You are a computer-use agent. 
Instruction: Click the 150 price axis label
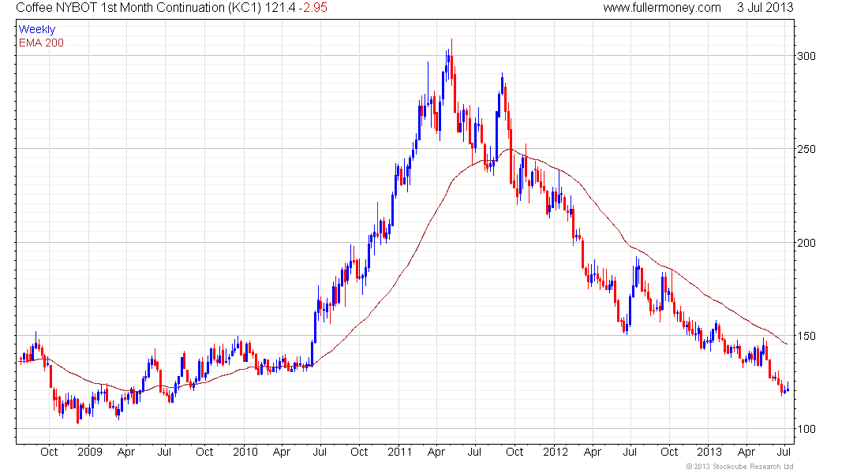[807, 336]
